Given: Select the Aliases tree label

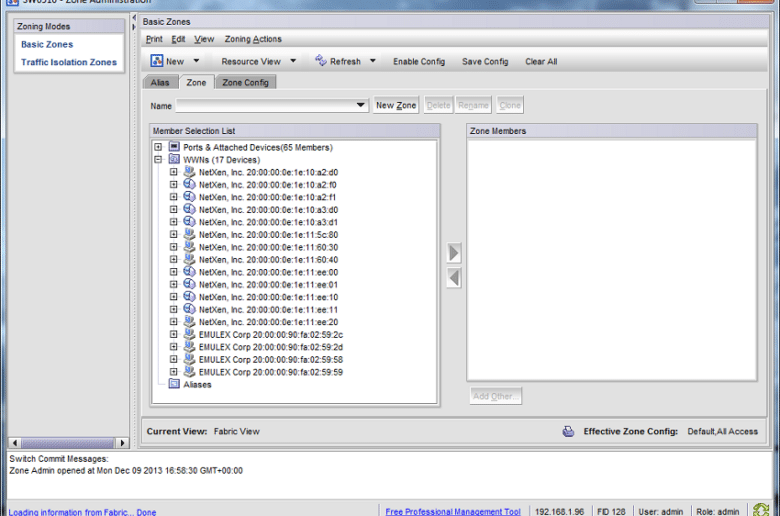Looking at the screenshot, I should click(197, 385).
